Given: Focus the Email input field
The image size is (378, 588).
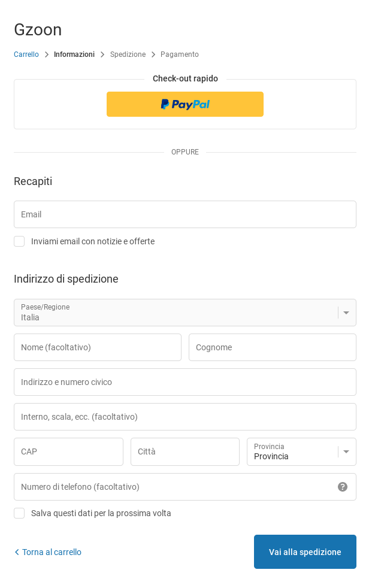Looking at the screenshot, I should point(185,214).
